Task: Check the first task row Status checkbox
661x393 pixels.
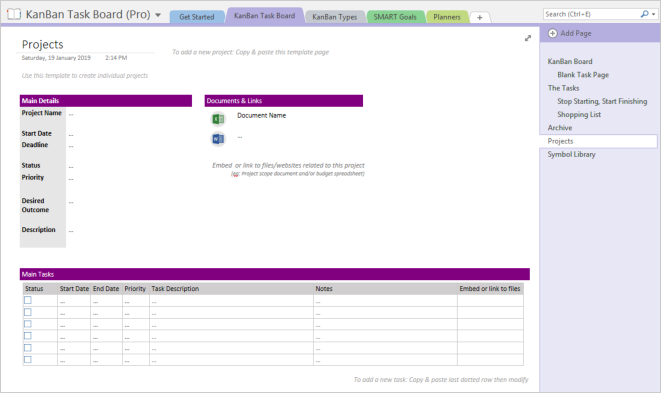Action: pos(28,300)
